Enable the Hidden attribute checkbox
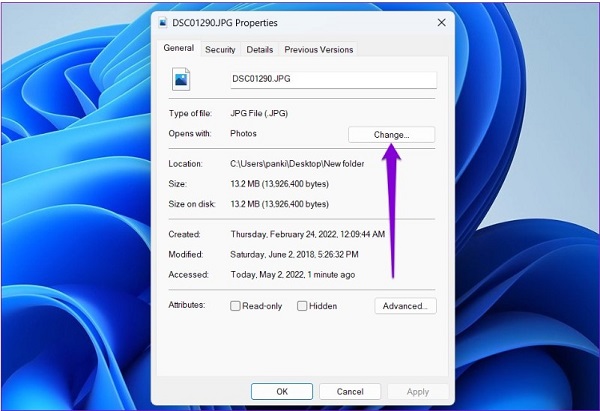The image size is (600, 411). pos(302,306)
